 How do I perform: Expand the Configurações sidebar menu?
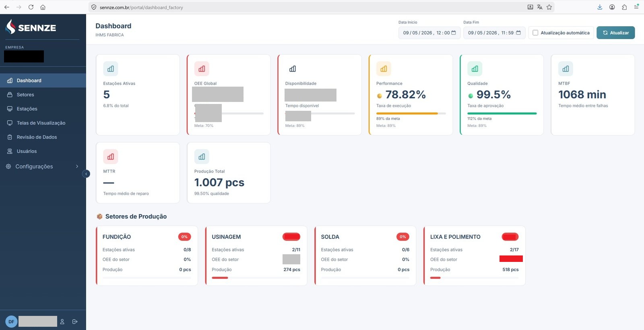pyautogui.click(x=43, y=166)
